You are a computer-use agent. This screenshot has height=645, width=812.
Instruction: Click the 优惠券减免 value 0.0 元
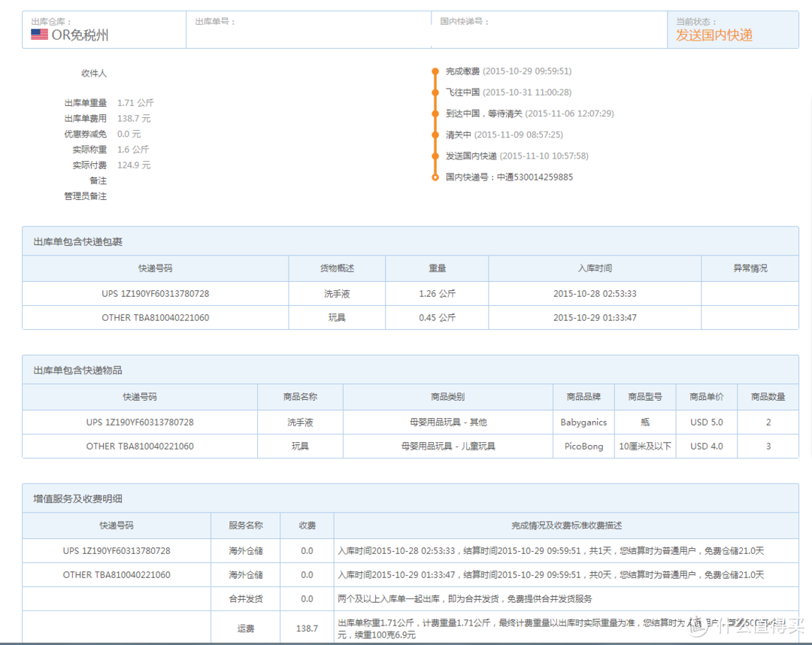[129, 134]
